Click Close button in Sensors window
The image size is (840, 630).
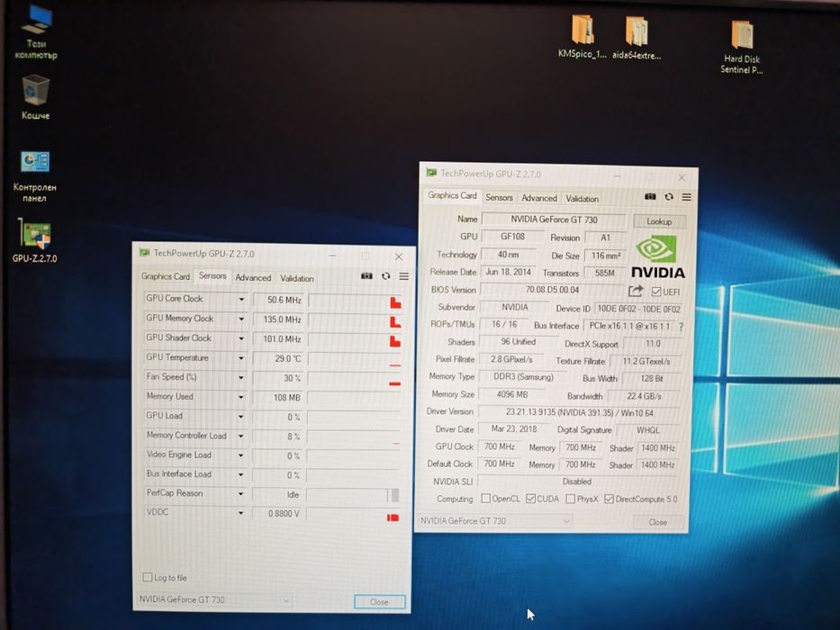pyautogui.click(x=379, y=601)
